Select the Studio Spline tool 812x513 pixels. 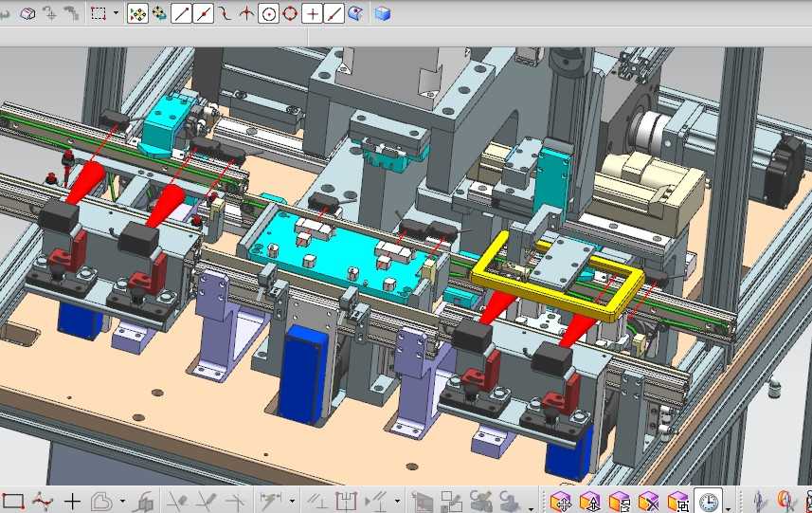(x=43, y=502)
